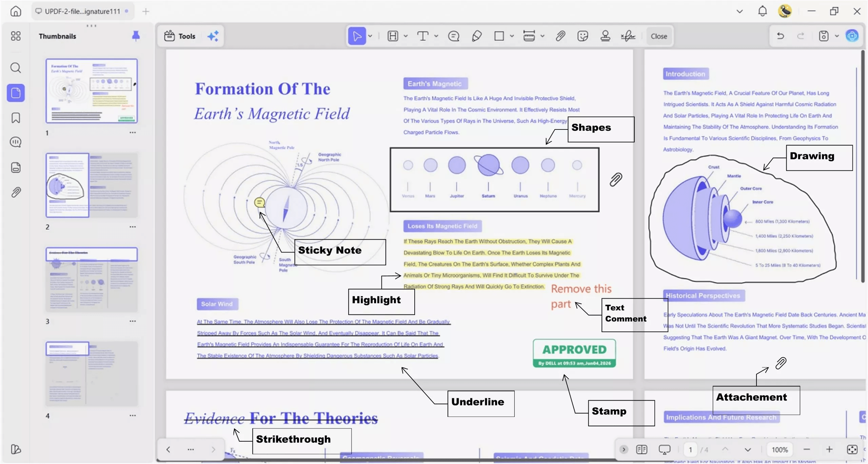Open the Tools menu
Viewport: 868px width, 464px height.
(x=180, y=36)
